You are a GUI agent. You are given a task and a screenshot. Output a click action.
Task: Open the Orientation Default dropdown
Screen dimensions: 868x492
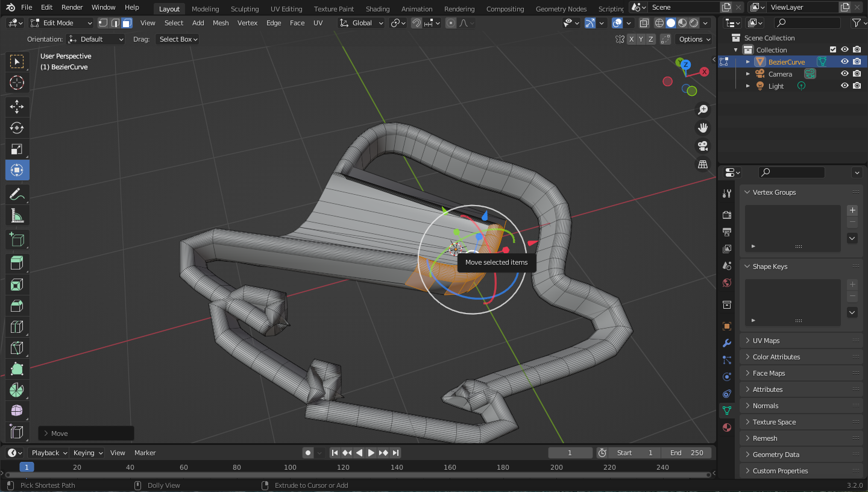(x=96, y=39)
